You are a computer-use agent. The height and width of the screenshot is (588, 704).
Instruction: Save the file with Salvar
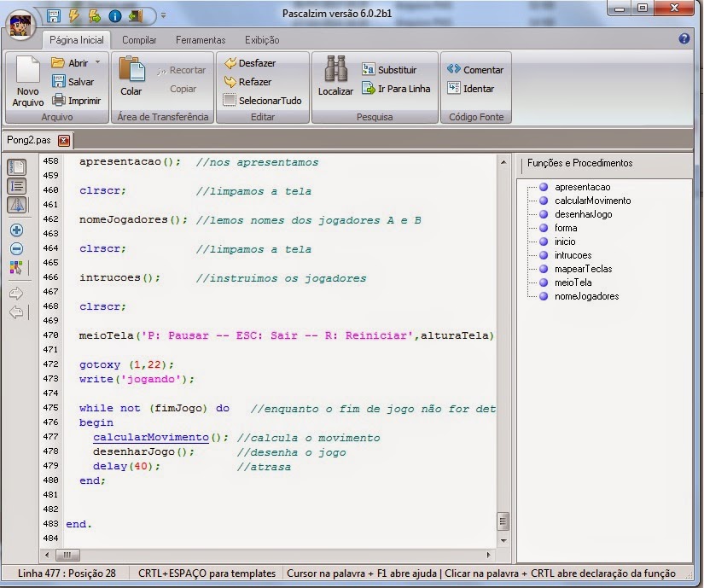point(73,82)
